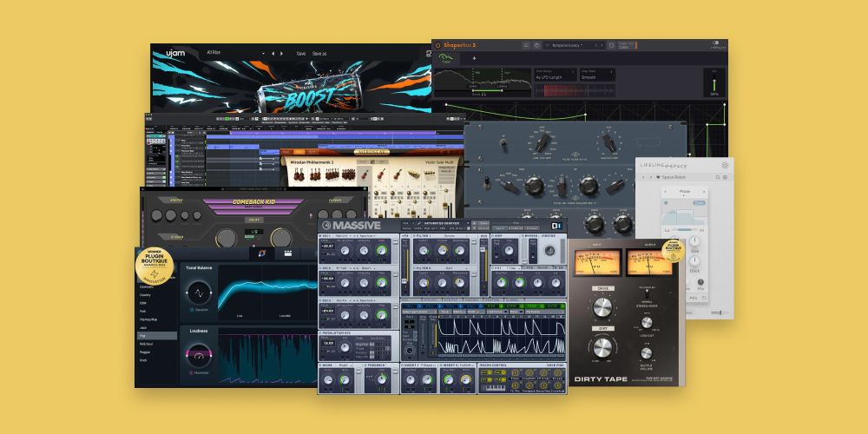Click the Mix slider in ShaperBox
Screen dimensions: 868x434
[x=714, y=85]
